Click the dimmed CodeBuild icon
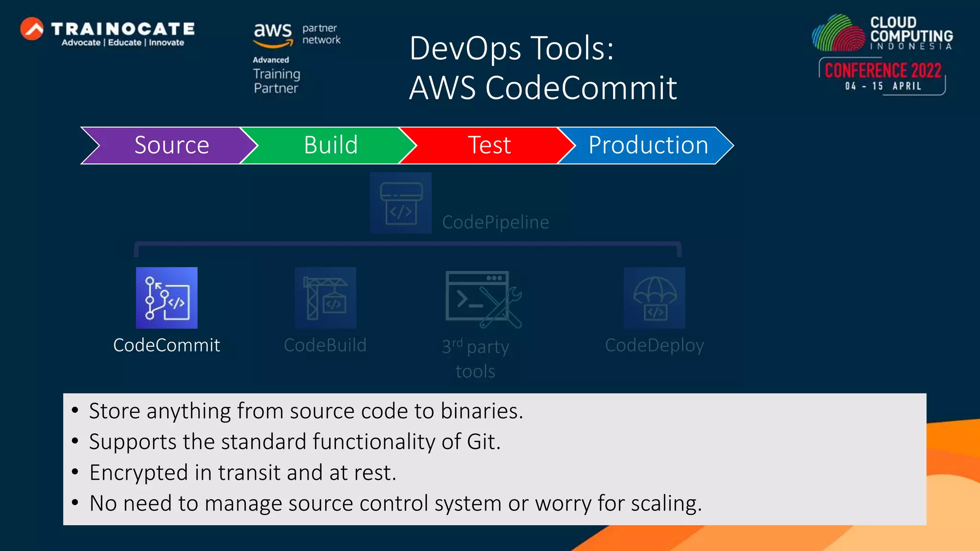Viewport: 980px width, 551px height. click(325, 298)
